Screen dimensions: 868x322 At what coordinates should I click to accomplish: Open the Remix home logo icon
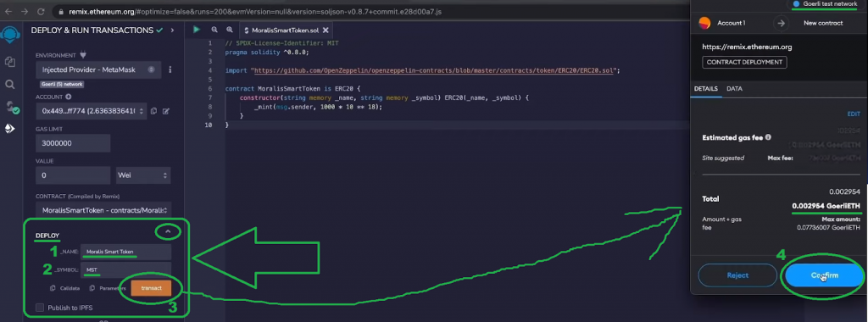9,35
